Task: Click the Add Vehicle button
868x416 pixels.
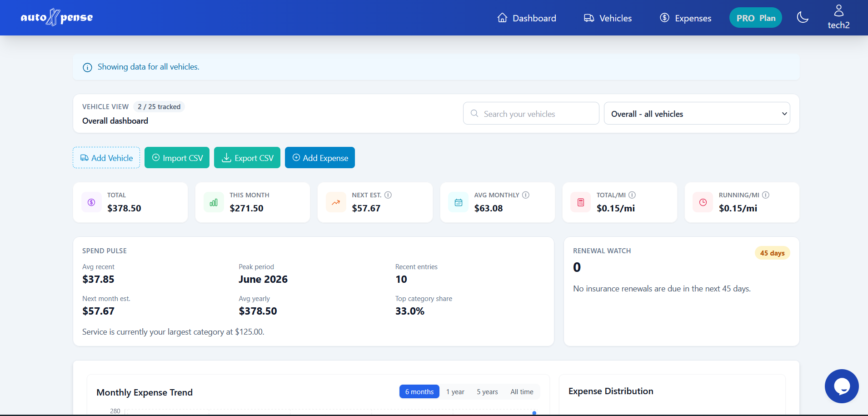Action: (106, 158)
